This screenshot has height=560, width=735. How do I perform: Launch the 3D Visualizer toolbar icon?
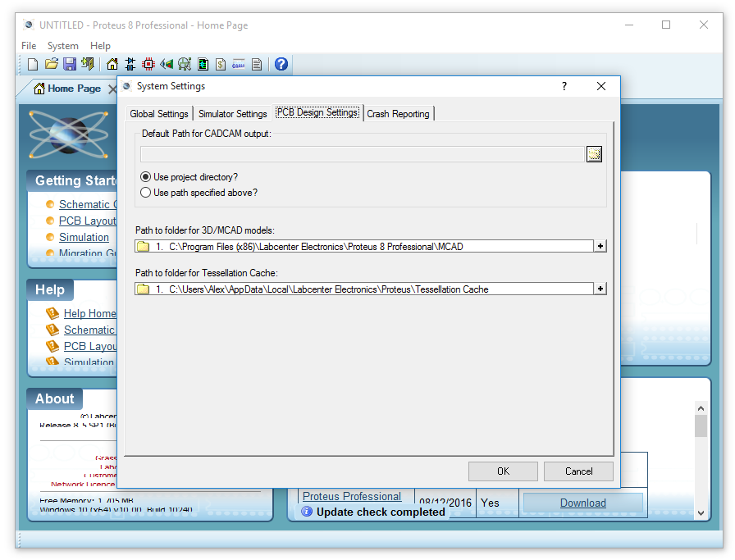click(167, 64)
